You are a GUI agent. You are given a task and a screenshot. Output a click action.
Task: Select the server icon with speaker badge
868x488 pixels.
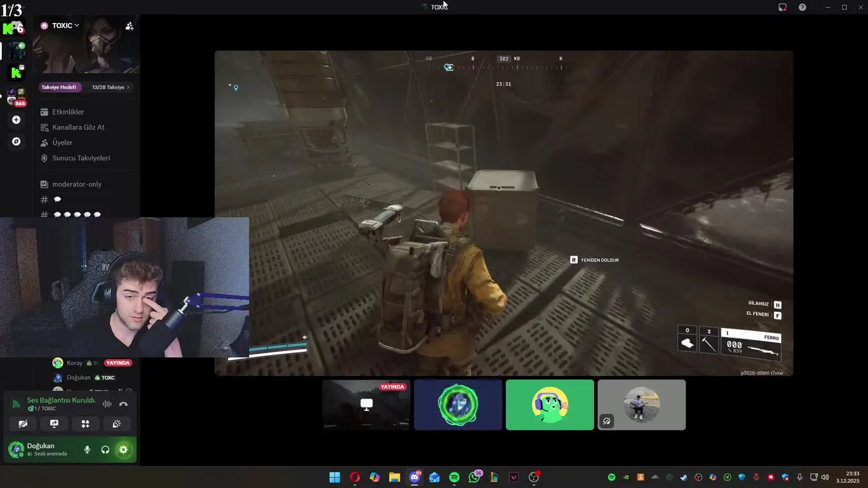pyautogui.click(x=16, y=50)
